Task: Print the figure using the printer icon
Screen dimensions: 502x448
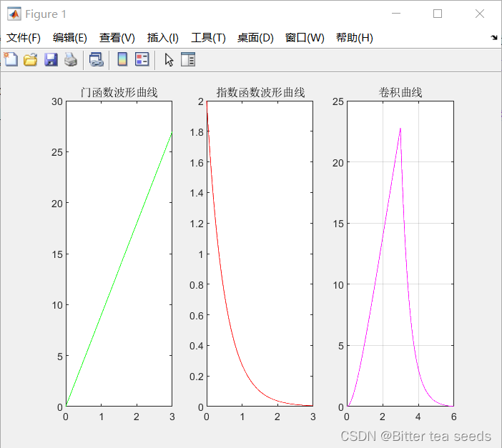Action: tap(71, 60)
